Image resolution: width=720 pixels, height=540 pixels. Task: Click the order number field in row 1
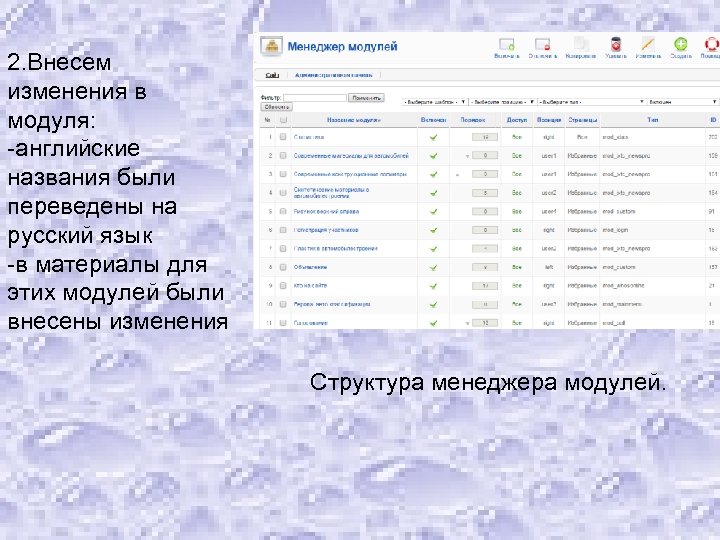[485, 137]
